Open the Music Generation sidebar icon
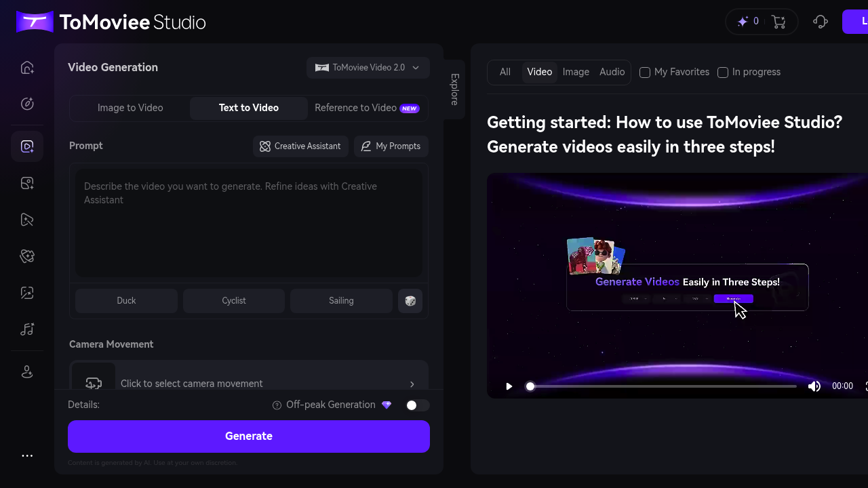Image resolution: width=868 pixels, height=488 pixels. tap(27, 329)
